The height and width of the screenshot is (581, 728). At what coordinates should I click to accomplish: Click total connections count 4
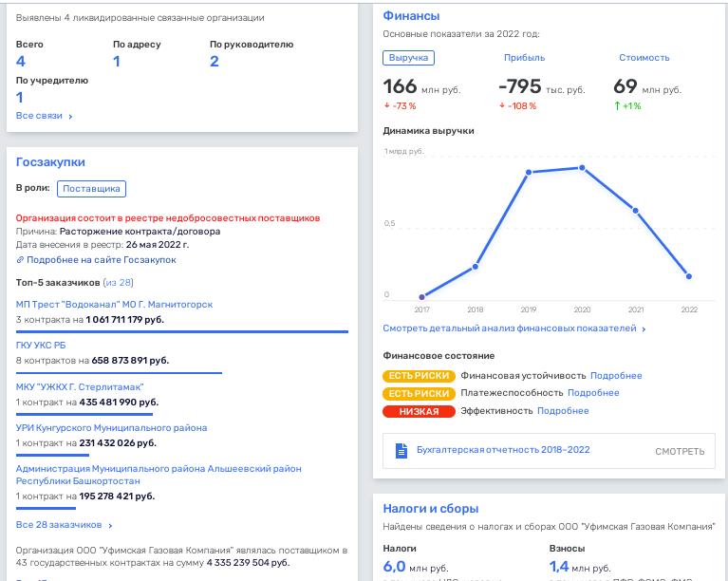point(21,62)
